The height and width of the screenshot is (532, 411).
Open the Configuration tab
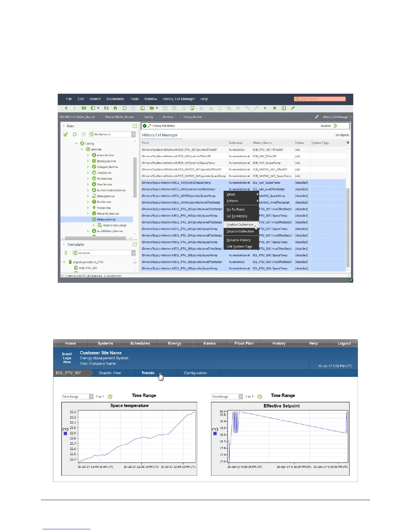[195, 373]
